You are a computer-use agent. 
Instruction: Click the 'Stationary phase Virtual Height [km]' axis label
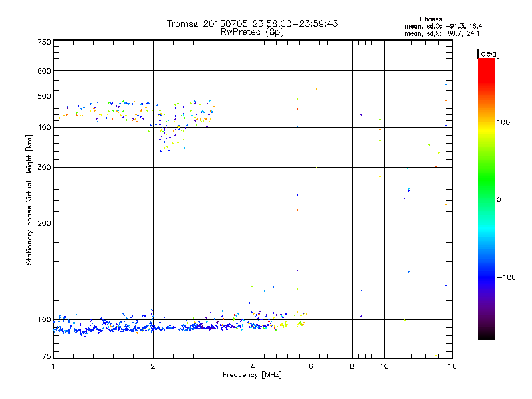29,200
